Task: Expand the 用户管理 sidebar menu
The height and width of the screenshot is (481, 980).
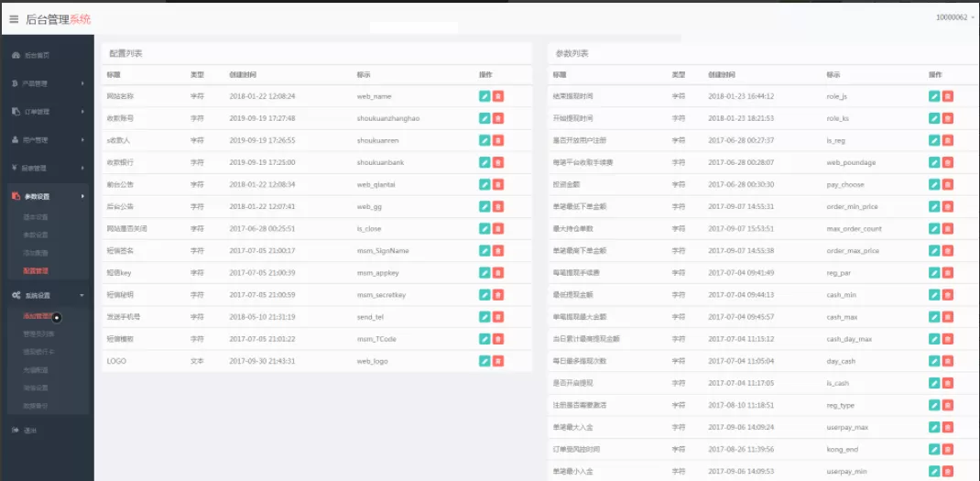Action: 46,140
